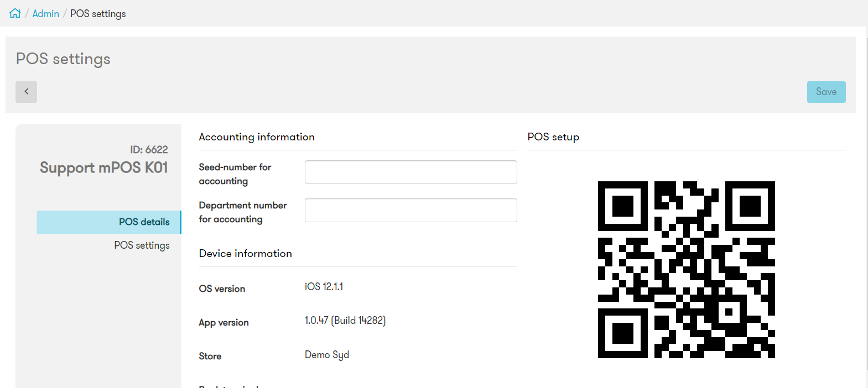Click the 'Department number for accounting' label
This screenshot has width=868, height=388.
point(243,212)
